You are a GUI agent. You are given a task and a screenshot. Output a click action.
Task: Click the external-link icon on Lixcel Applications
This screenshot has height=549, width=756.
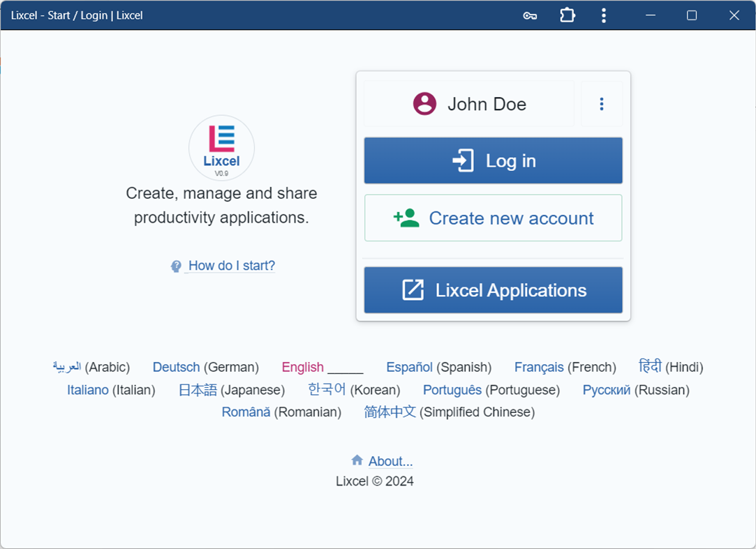[x=412, y=289]
